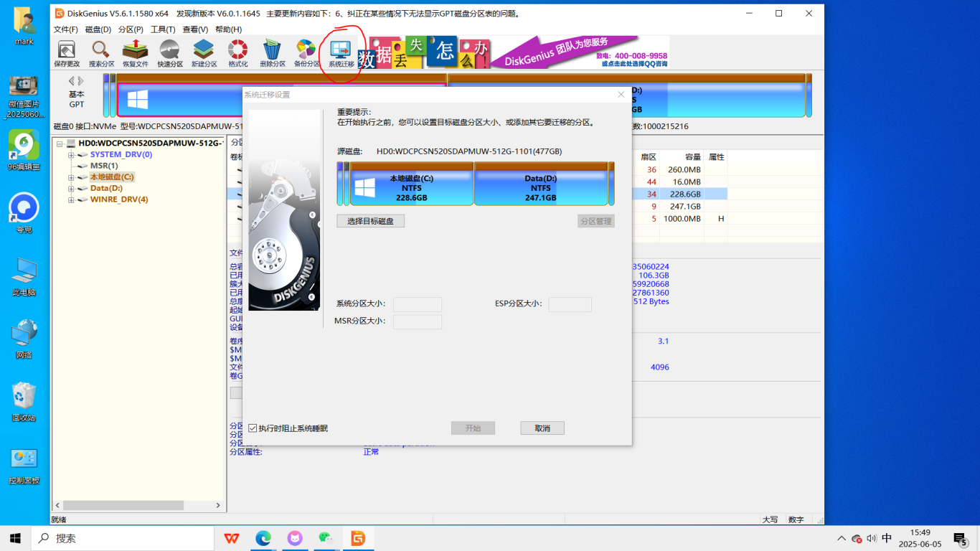Open the taskbar clock showing 15:49

pos(920,538)
